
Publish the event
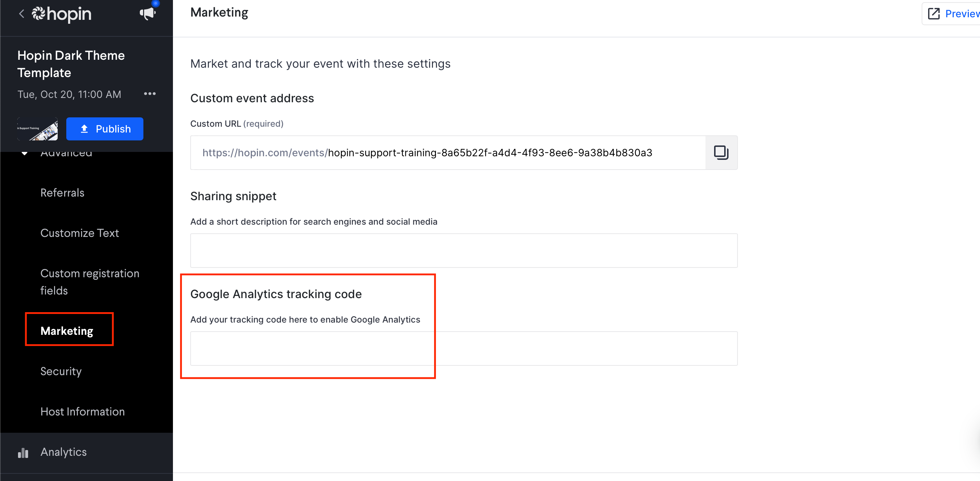click(104, 129)
